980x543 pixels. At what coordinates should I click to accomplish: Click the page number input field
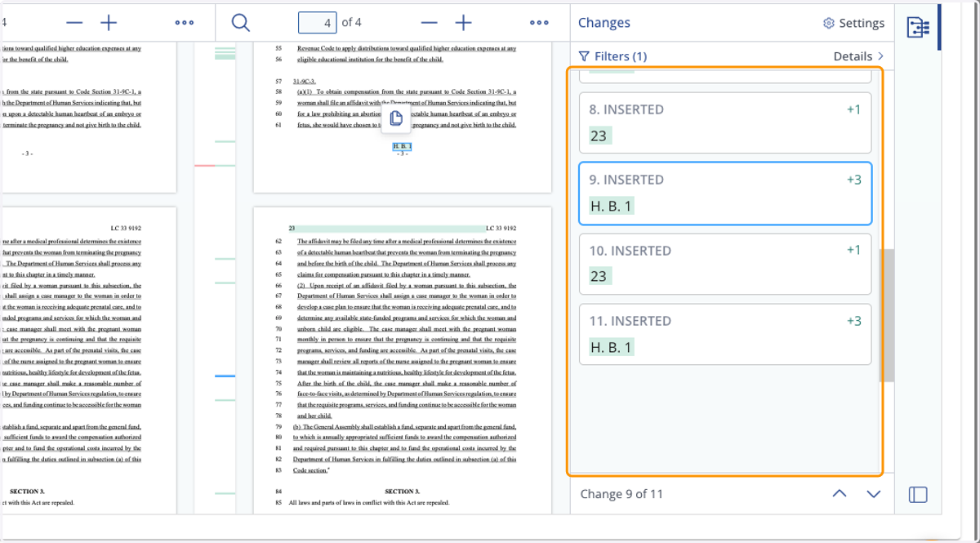(318, 23)
